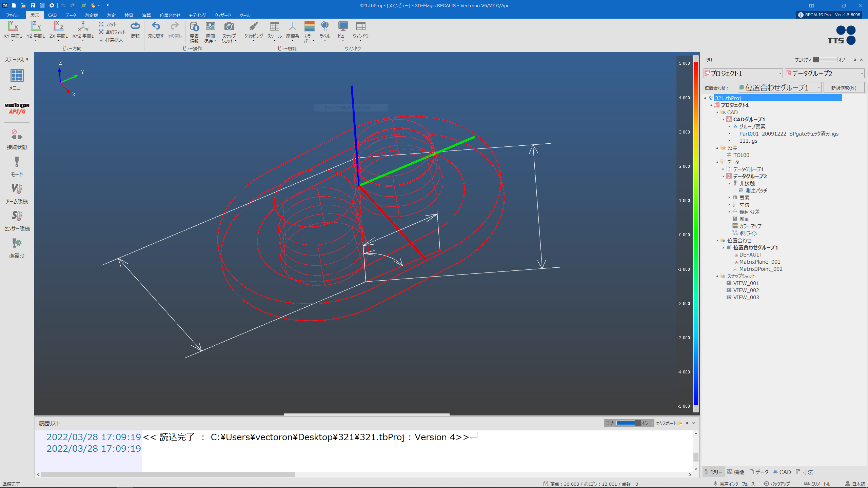This screenshot has width=868, height=488.
Task: Open the データグループ2 dropdown
Action: pos(825,73)
